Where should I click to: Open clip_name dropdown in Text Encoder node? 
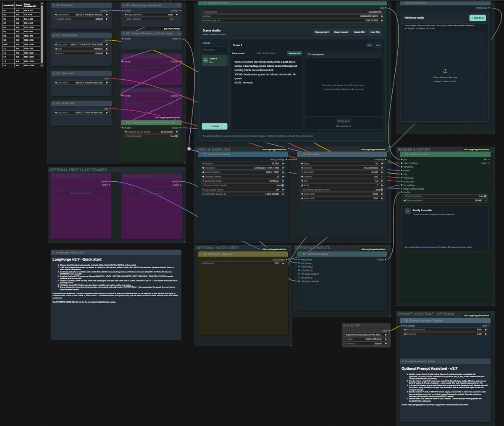pos(81,44)
